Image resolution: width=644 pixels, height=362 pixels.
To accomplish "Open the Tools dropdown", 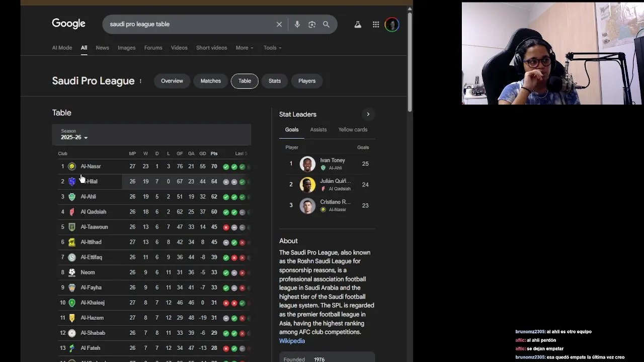I will [x=272, y=48].
